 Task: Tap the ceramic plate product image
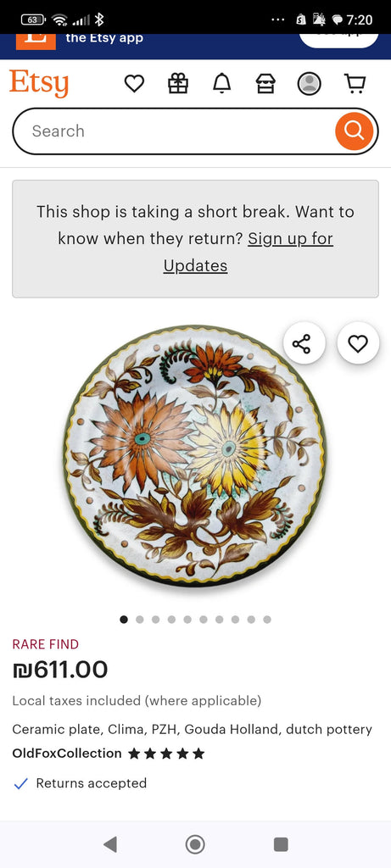[195, 455]
